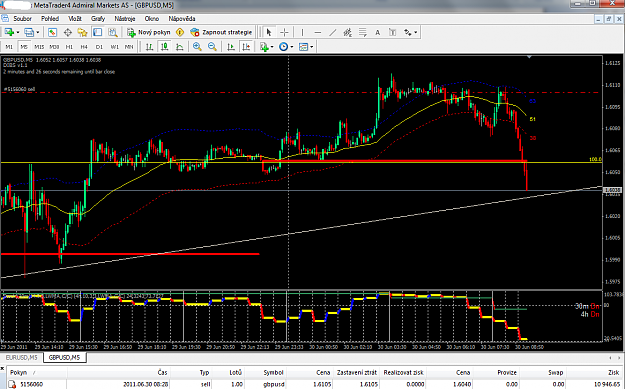The height and width of the screenshot is (389, 625).
Task: Click the chart shift triangle marker
Action: tap(529, 57)
